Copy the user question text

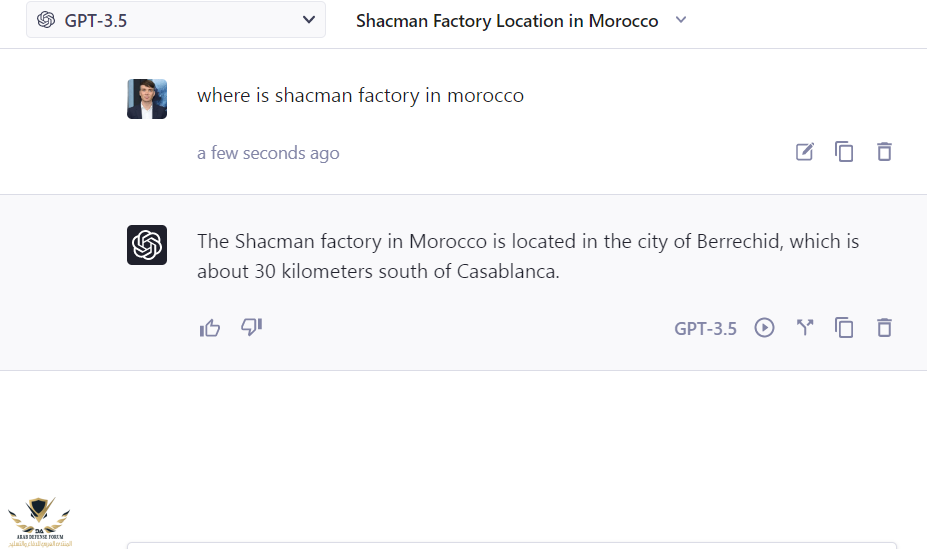[844, 152]
